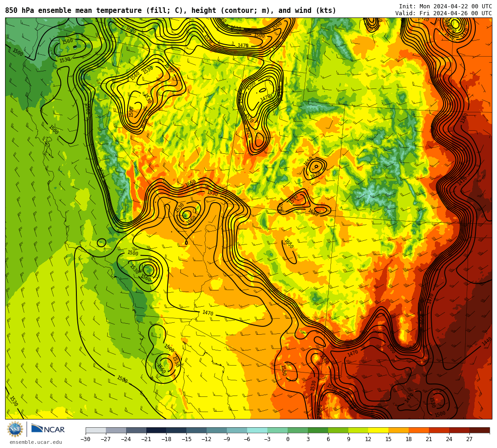Click the 6 colorbar tick label
The height and width of the screenshot is (448, 497).
(x=329, y=439)
